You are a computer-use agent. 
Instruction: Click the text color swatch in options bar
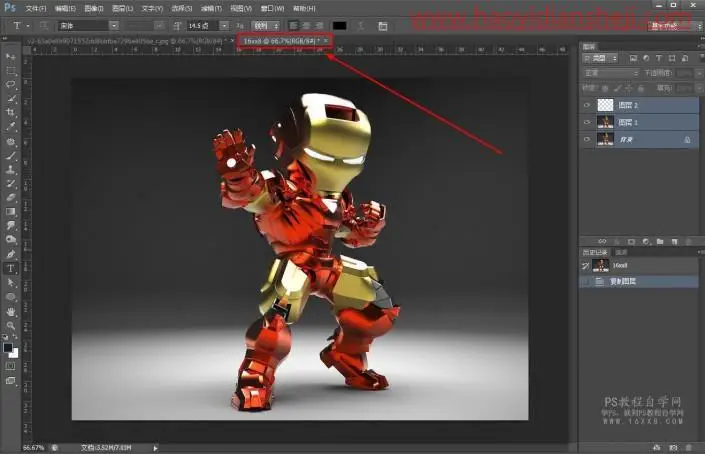[339, 26]
